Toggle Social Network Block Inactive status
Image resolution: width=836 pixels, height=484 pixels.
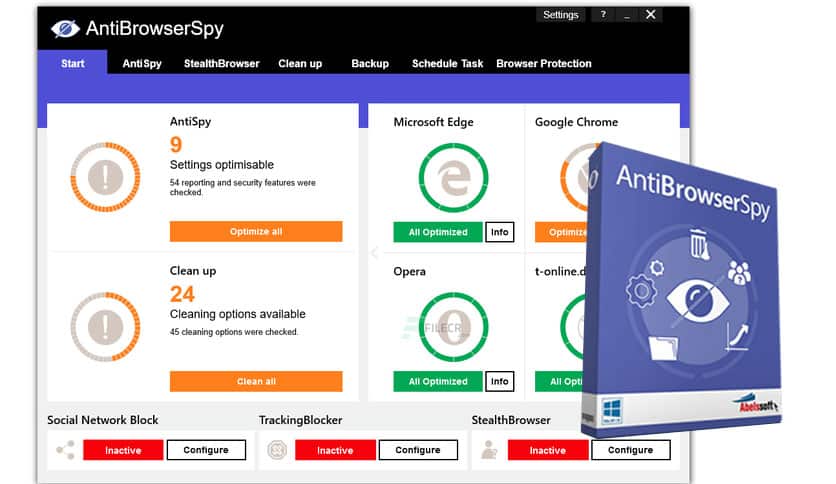point(123,450)
